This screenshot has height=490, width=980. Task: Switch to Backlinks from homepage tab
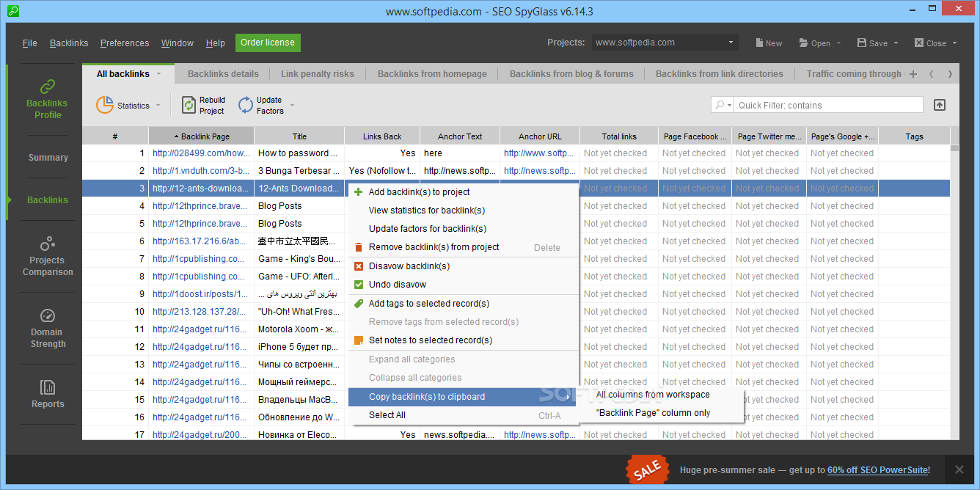click(432, 74)
